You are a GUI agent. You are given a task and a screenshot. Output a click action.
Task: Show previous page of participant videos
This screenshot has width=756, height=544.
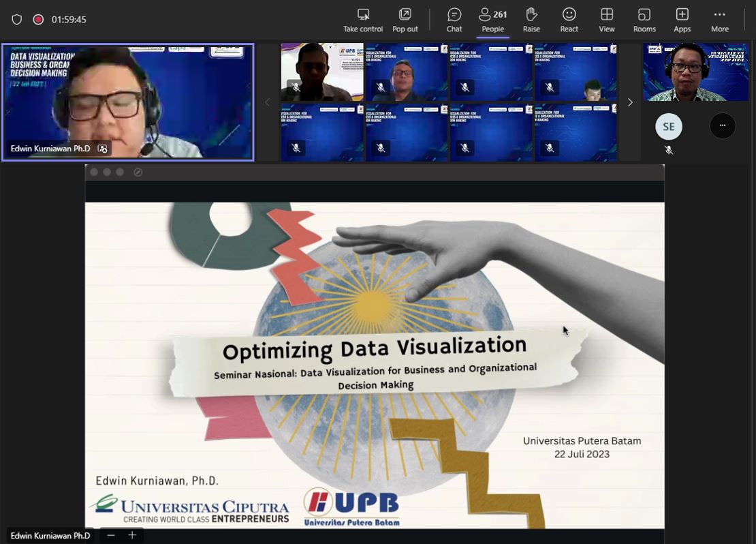tap(267, 102)
